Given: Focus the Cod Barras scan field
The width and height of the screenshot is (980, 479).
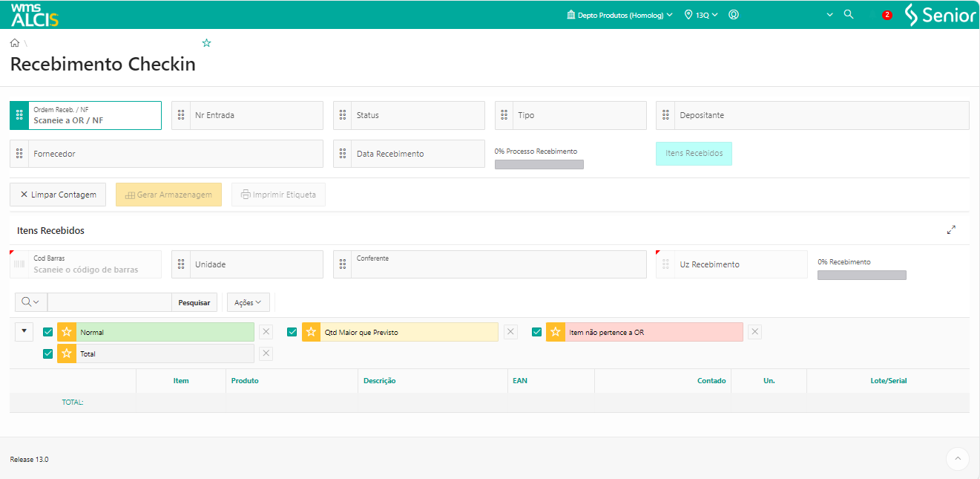Looking at the screenshot, I should click(x=94, y=264).
